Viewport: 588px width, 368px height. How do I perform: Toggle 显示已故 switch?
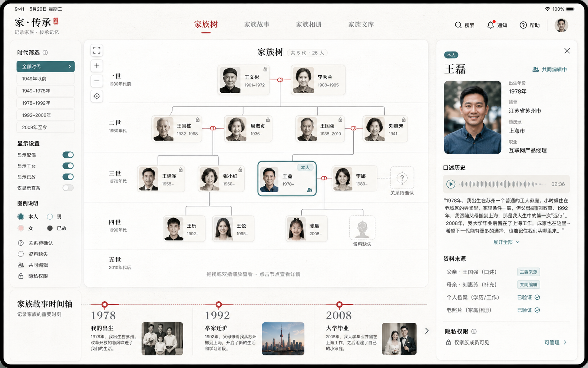[x=68, y=177]
